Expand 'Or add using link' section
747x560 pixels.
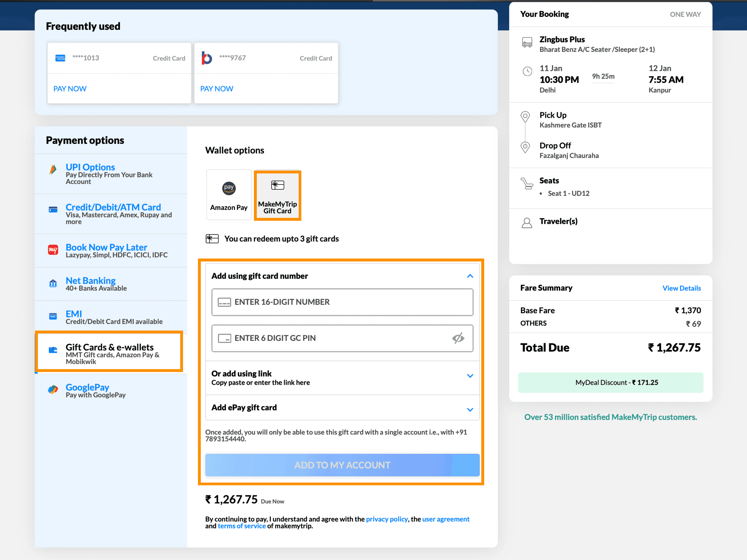pyautogui.click(x=470, y=376)
